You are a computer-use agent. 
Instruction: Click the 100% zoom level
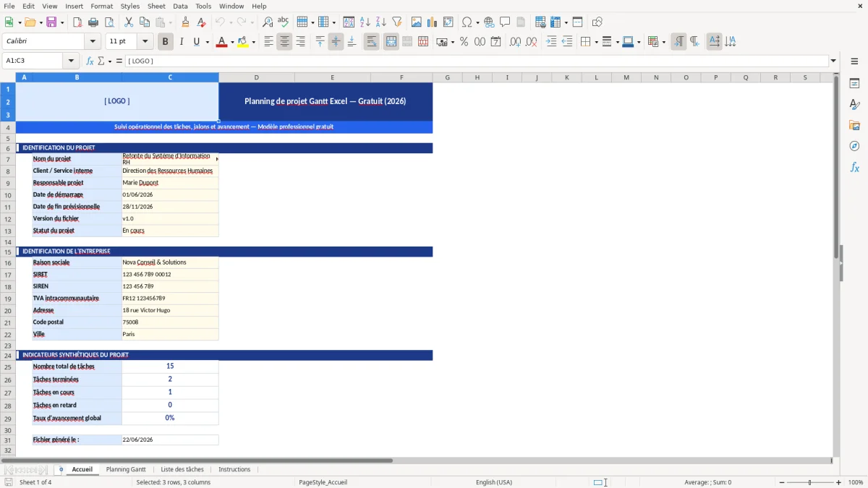[856, 482]
